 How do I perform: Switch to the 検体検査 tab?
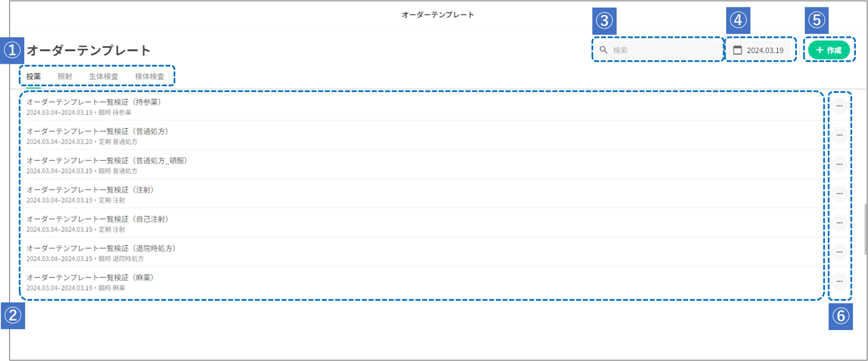pos(149,76)
